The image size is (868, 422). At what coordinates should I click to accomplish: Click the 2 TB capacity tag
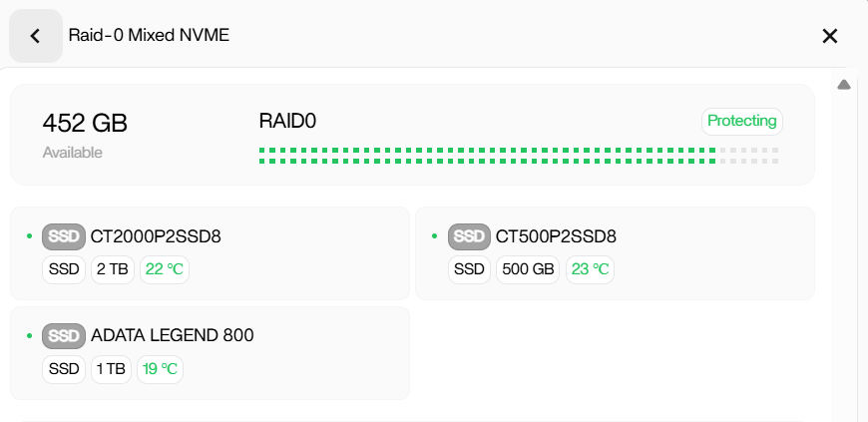pos(113,269)
